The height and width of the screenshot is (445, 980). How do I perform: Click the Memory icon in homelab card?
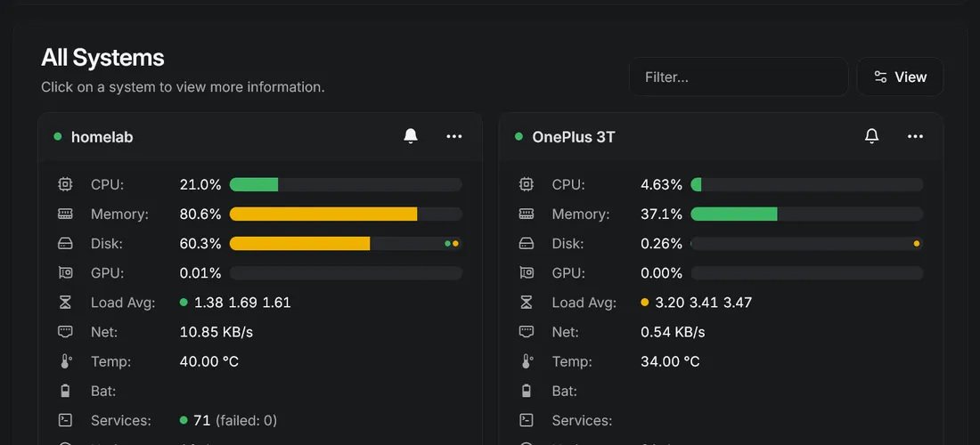coord(66,214)
